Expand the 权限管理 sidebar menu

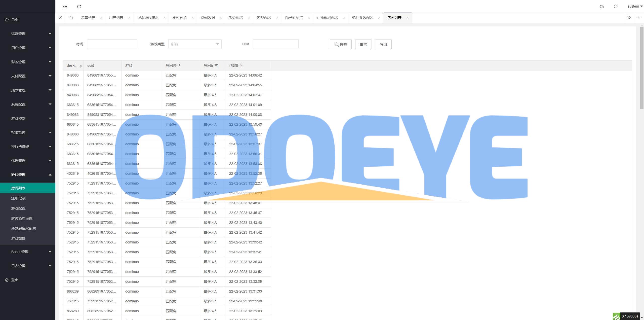(28, 132)
